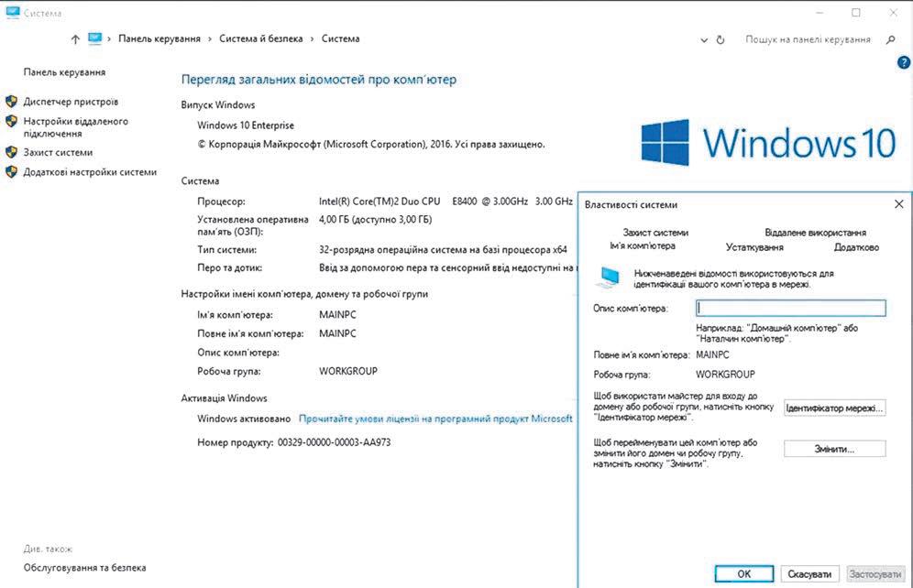The height and width of the screenshot is (588, 913).
Task: Click the Скасувати button
Action: 809,574
